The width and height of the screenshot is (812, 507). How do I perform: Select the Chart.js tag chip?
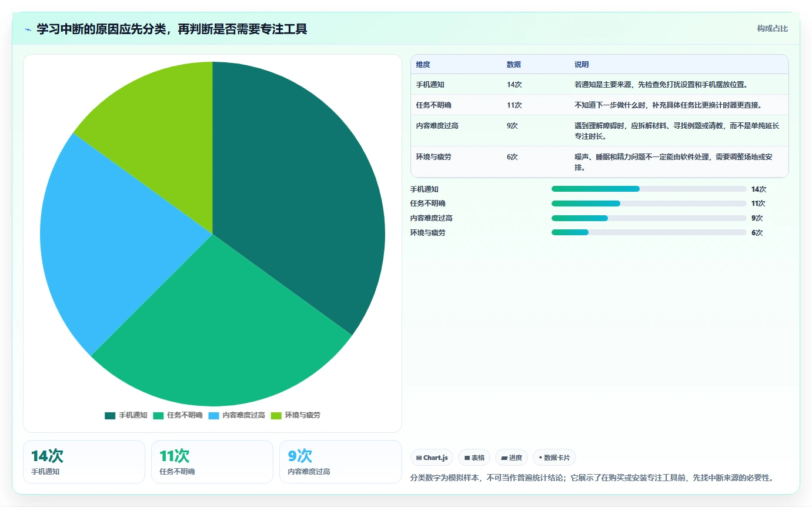(432, 458)
